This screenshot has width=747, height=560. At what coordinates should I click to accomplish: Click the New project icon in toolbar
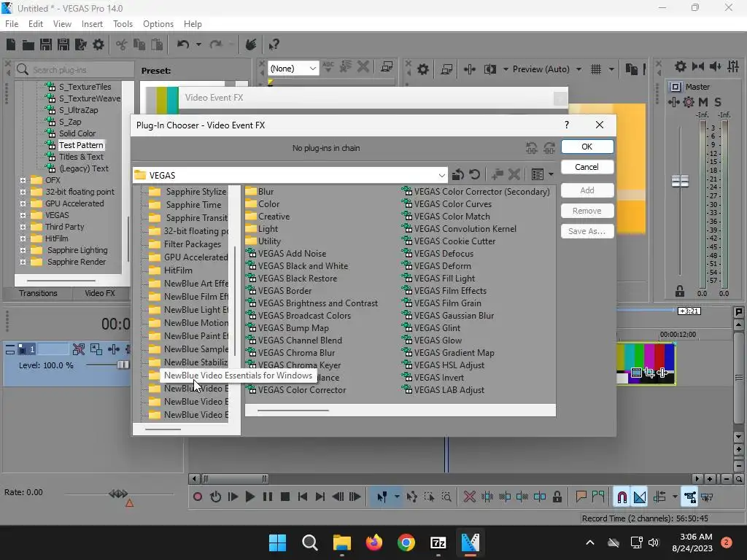[11, 44]
